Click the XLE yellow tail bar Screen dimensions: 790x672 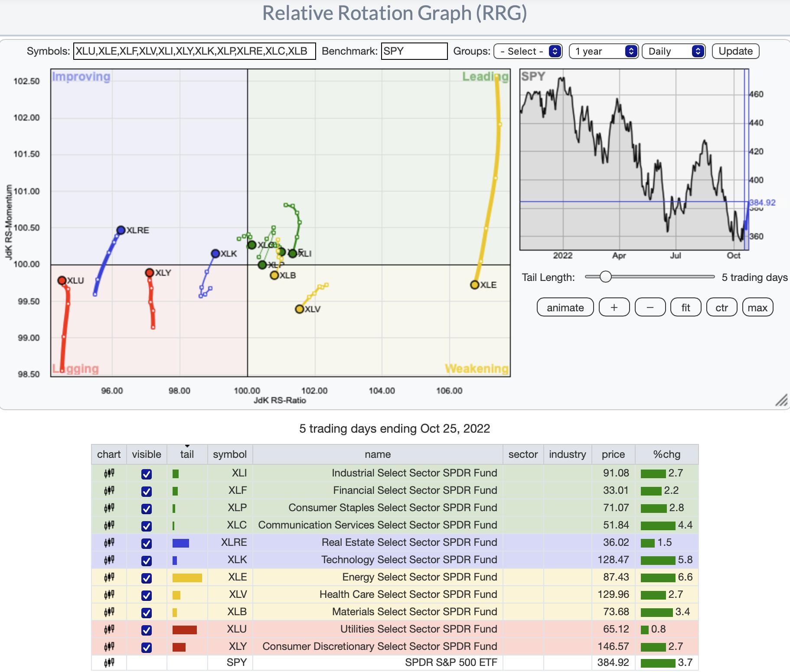point(187,577)
